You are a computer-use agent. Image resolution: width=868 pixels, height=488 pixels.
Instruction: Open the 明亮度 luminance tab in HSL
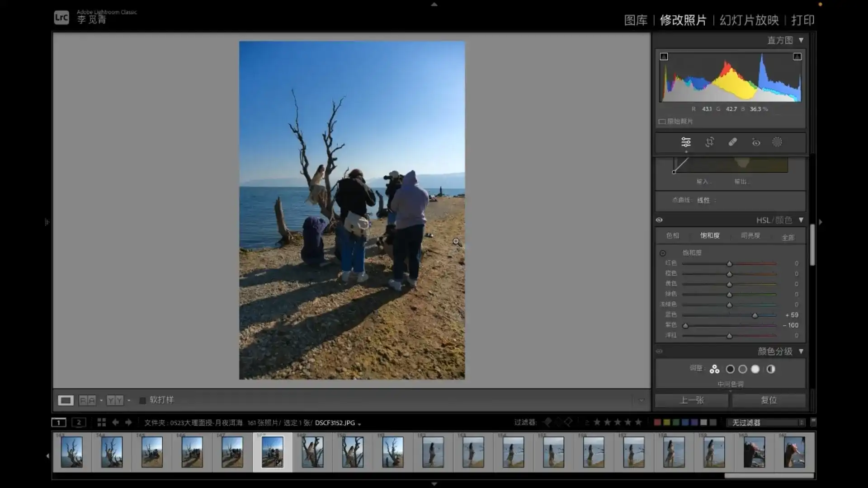click(750, 235)
